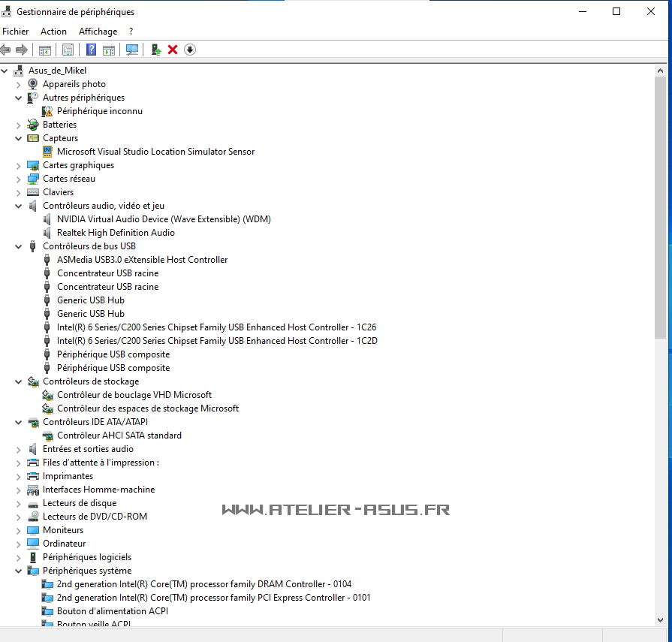Screen dimensions: 672x642
Task: Click the update driver toolbar icon
Action: (155, 50)
